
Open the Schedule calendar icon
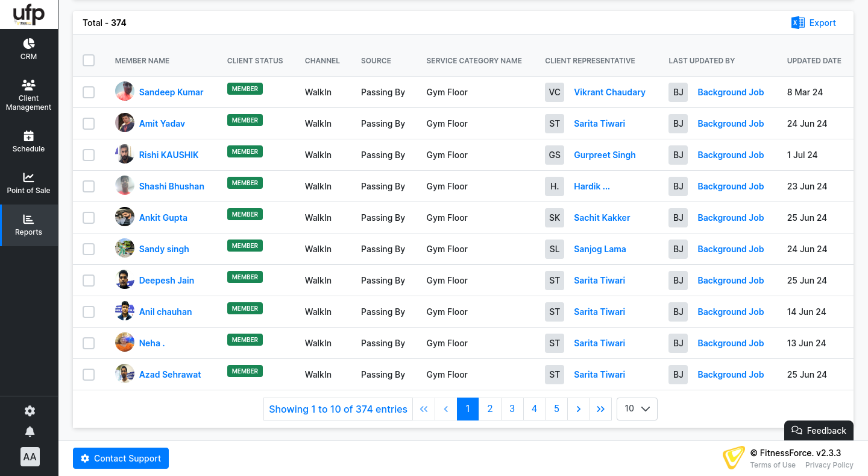point(29,136)
